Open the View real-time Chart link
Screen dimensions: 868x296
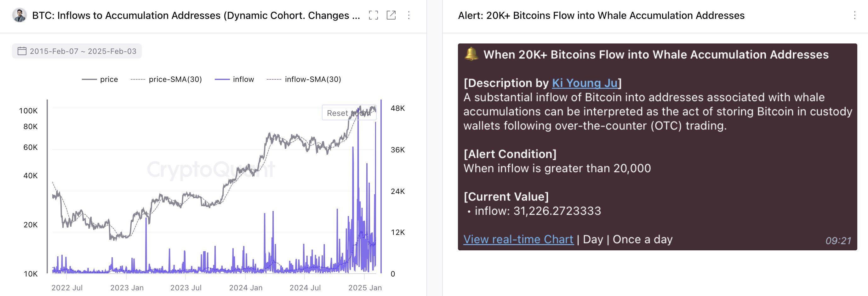(x=519, y=239)
